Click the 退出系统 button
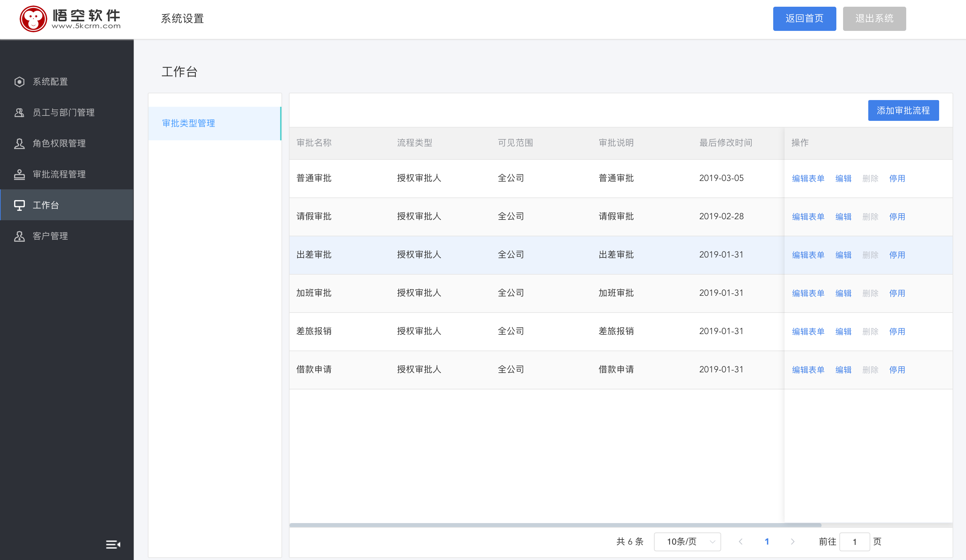The width and height of the screenshot is (966, 560). (x=874, y=18)
